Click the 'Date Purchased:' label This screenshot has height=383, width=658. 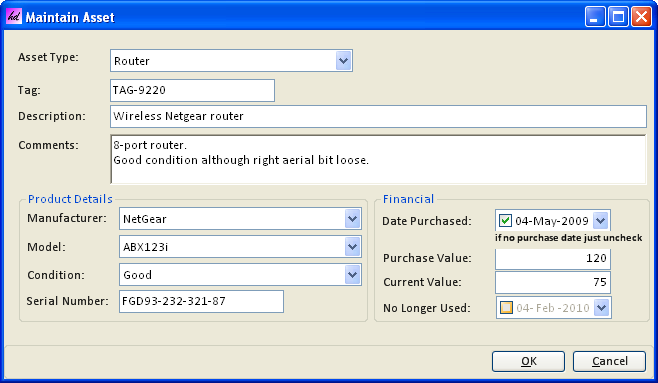[x=427, y=221]
